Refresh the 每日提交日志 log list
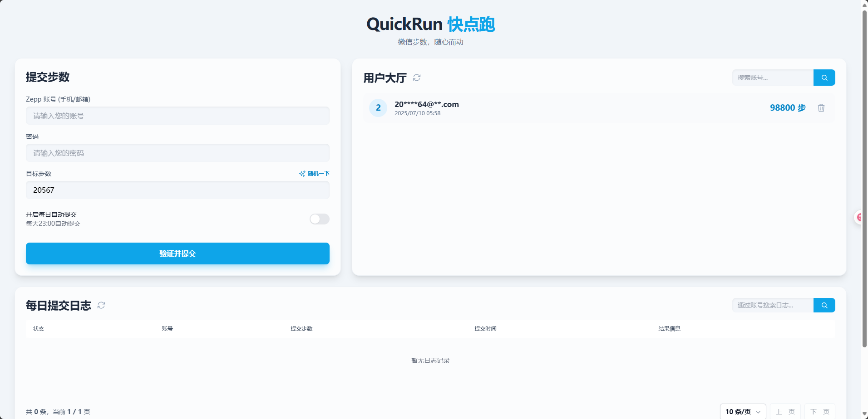Image resolution: width=868 pixels, height=419 pixels. click(101, 305)
